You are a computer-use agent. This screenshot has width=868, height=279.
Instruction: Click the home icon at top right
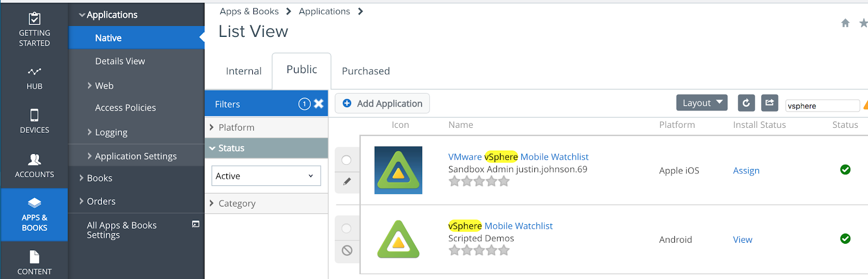pos(845,23)
